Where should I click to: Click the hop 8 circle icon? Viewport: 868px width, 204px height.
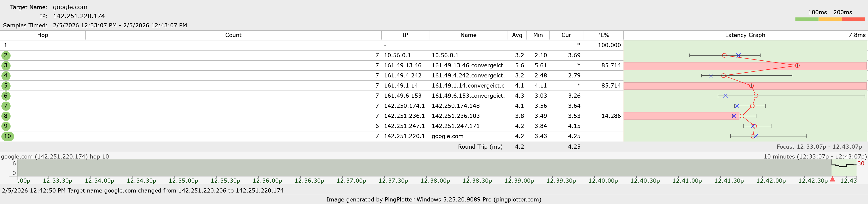[x=6, y=116]
